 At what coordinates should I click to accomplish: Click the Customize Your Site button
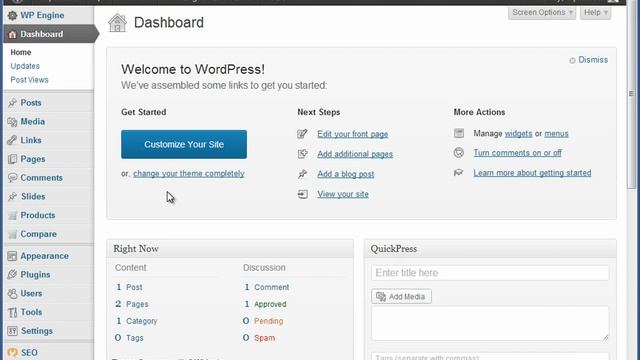[x=184, y=144]
